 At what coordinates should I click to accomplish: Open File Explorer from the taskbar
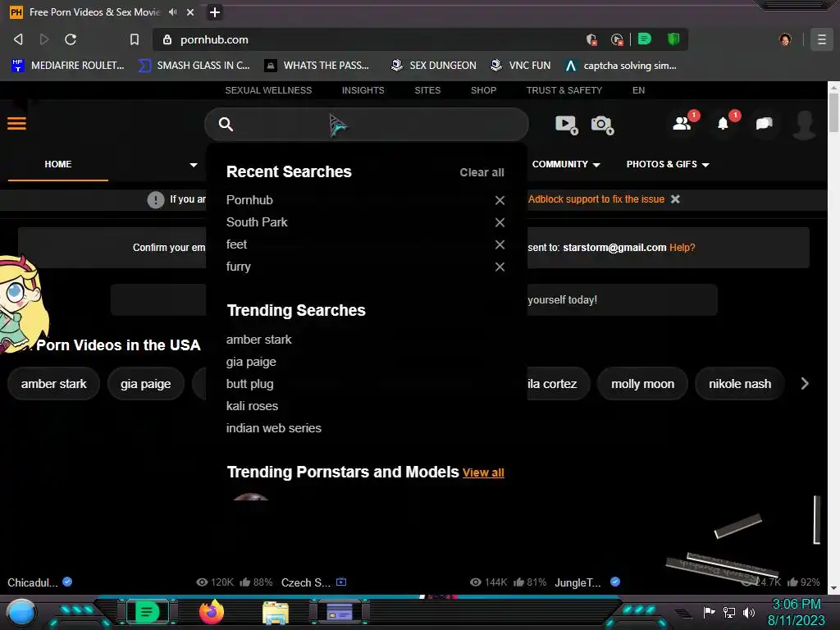276,612
